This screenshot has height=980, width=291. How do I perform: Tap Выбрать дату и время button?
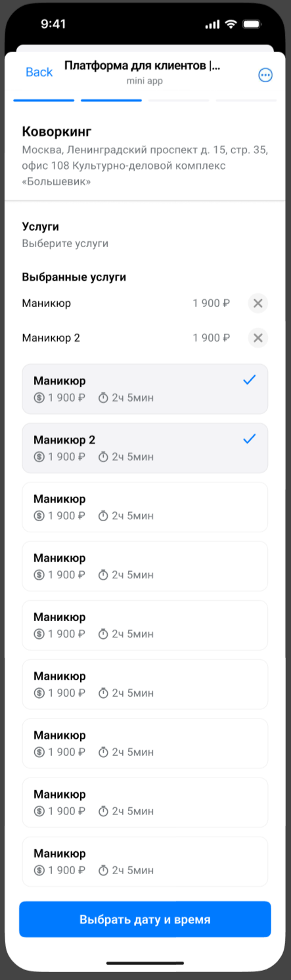(x=145, y=919)
